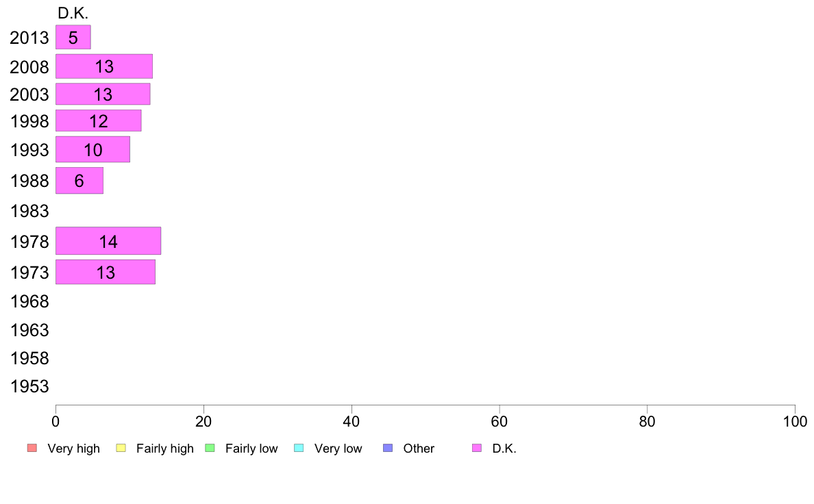
Task: Click the Other blue legend swatch
Action: (388, 448)
